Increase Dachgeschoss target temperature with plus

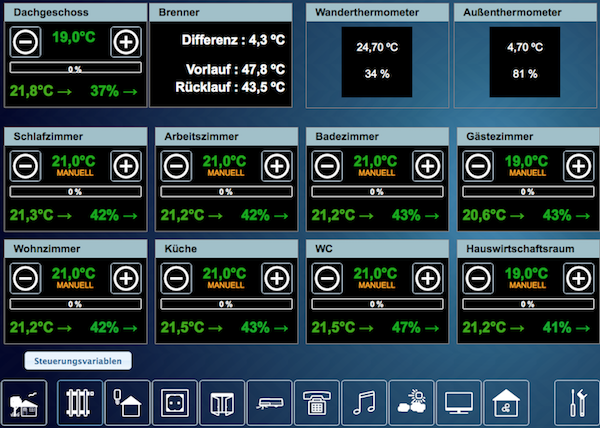[126, 42]
